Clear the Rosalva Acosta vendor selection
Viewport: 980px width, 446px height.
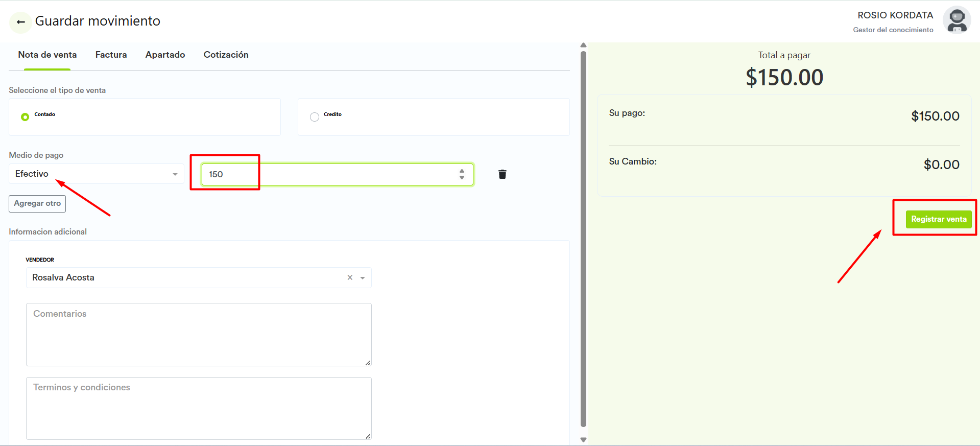350,277
